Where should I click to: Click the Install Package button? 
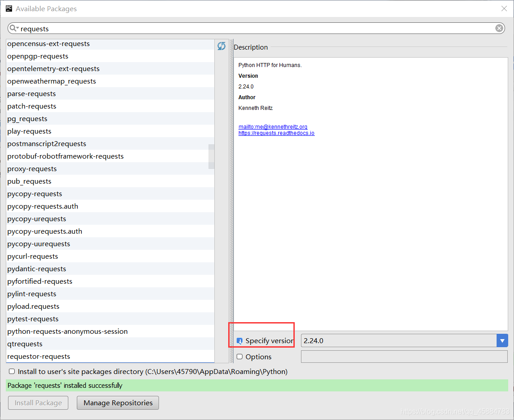tap(38, 403)
